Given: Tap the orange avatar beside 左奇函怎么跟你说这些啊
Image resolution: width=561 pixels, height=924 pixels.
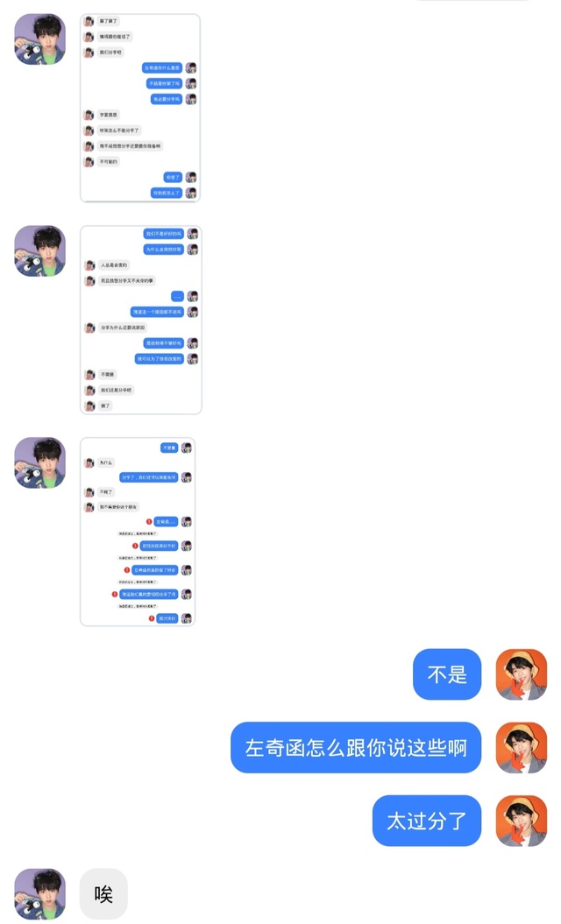Looking at the screenshot, I should click(522, 747).
